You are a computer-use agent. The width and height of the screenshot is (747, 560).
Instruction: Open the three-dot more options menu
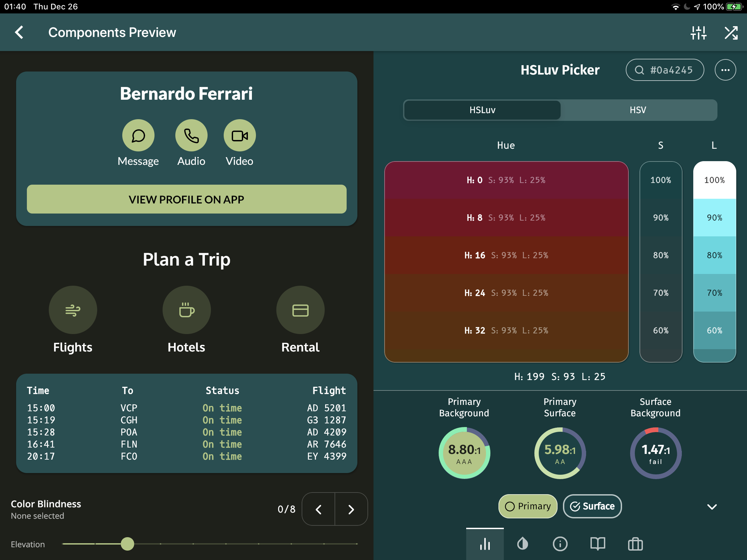pos(725,70)
